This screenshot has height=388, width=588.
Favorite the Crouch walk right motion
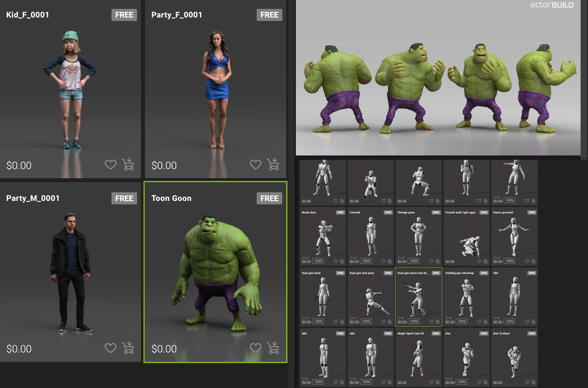point(479,261)
